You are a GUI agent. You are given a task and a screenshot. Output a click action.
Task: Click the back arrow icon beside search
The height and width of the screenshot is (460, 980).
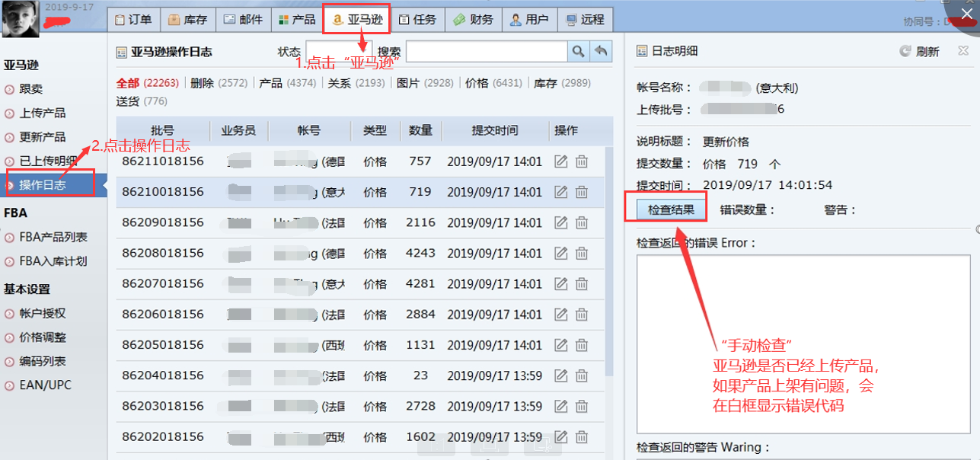click(x=601, y=52)
